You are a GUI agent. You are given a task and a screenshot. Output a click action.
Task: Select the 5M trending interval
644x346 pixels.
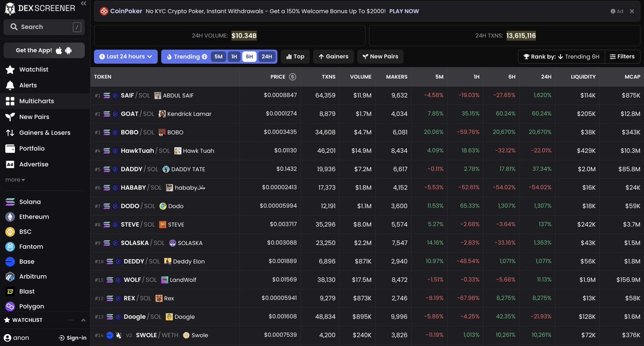pos(218,57)
